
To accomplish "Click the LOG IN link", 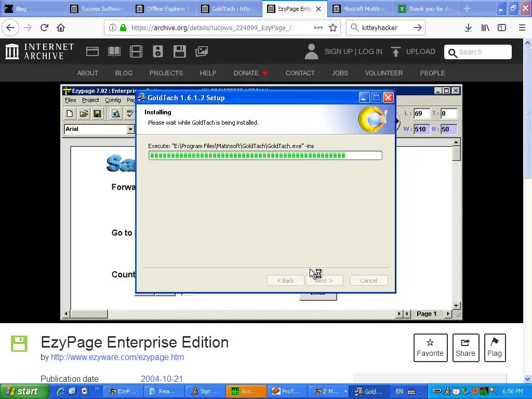I will (370, 51).
